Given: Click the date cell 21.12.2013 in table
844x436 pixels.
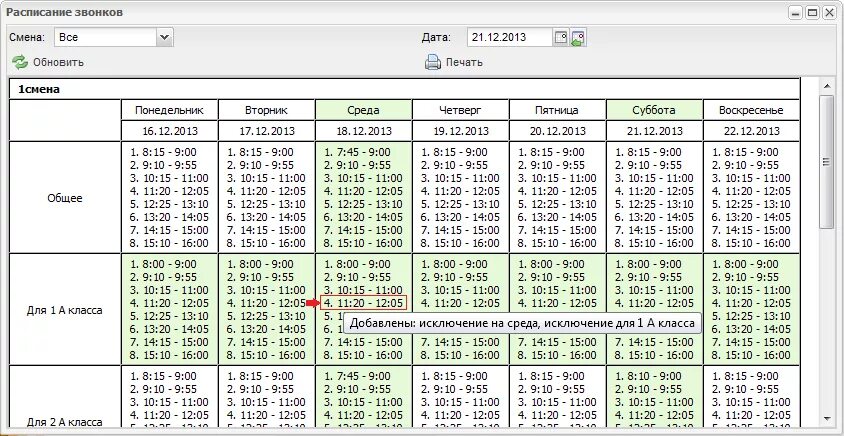Looking at the screenshot, I should (x=654, y=131).
